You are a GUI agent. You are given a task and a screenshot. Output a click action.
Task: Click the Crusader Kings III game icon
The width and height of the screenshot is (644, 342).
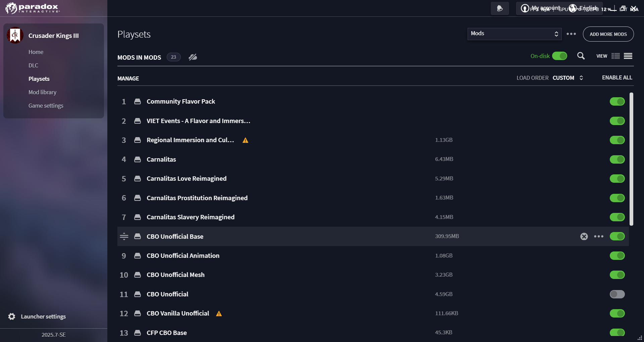point(15,35)
